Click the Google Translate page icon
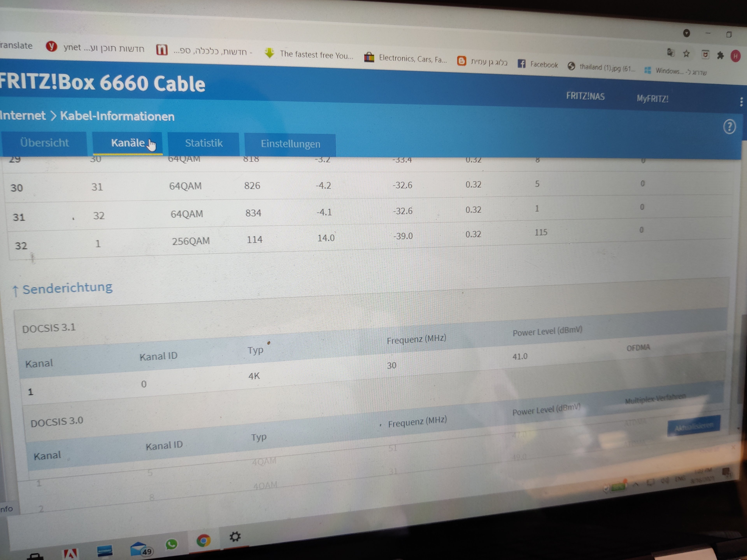Viewport: 747px width, 560px height. coord(671,52)
